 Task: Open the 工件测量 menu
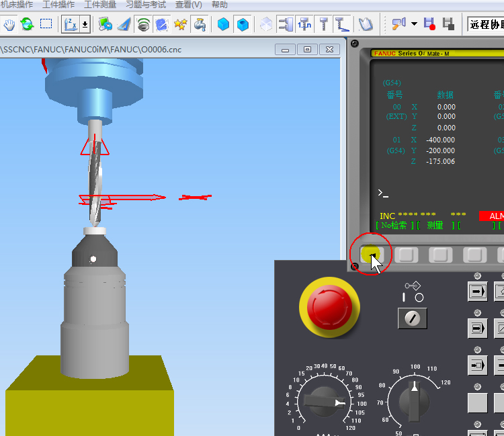(x=100, y=5)
